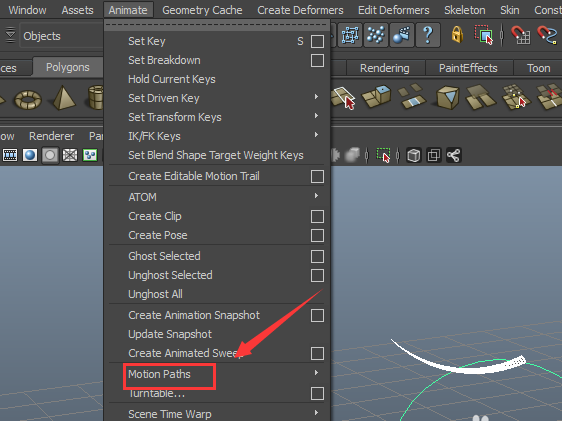Click the highlight selection mode icon

(484, 35)
